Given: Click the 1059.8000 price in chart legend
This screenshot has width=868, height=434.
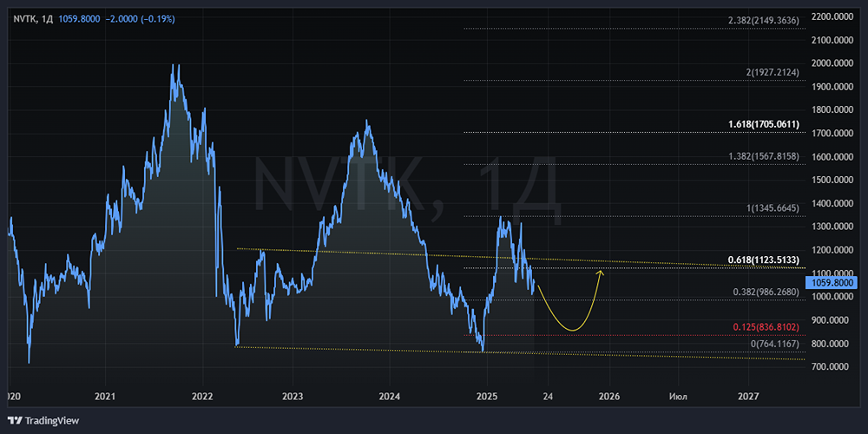Looking at the screenshot, I should (x=79, y=19).
